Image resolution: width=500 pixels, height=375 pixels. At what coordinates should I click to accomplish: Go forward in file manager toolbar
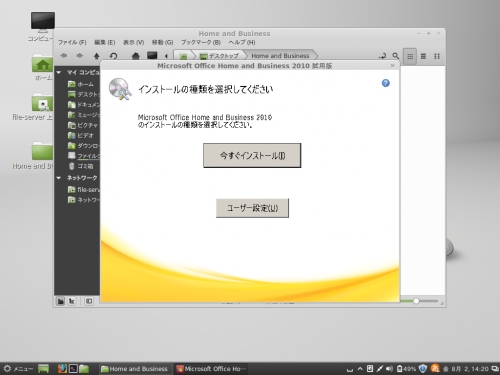coord(80,56)
